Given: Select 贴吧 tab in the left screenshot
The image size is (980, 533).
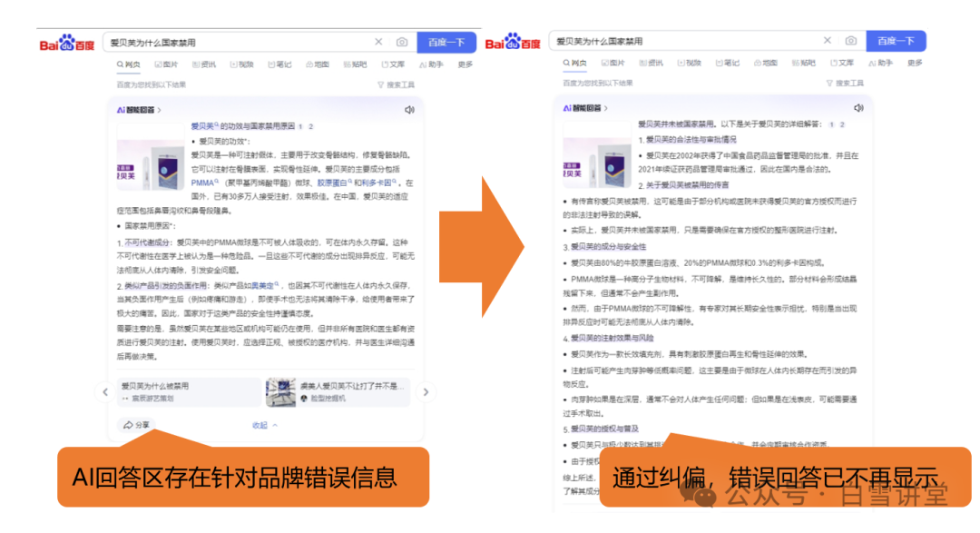Looking at the screenshot, I should (355, 64).
